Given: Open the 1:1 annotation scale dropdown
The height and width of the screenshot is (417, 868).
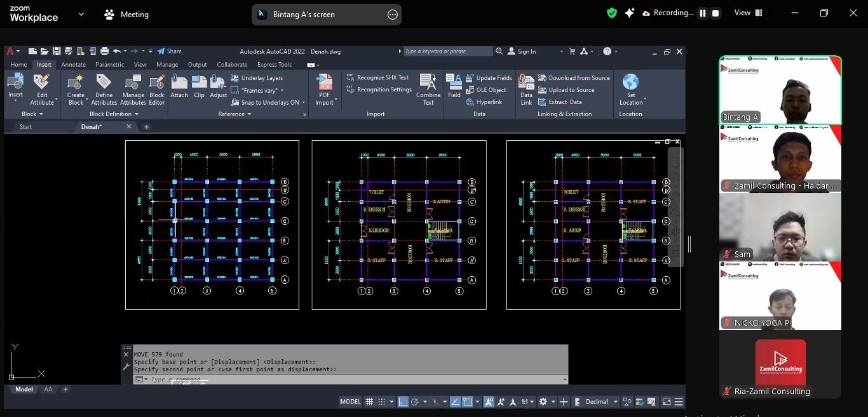Looking at the screenshot, I should pyautogui.click(x=527, y=402).
